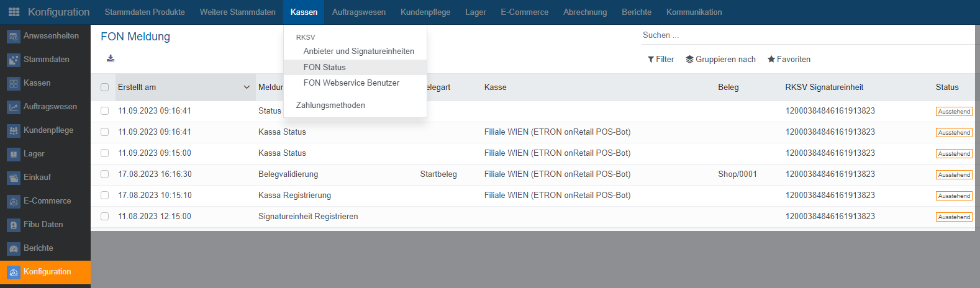The image size is (980, 288).
Task: Open the apps grid menu icon
Action: pos(14,12)
